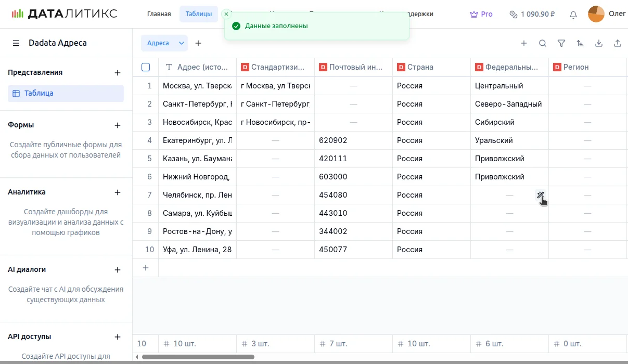The height and width of the screenshot is (364, 628).
Task: Open the filter funnel icon
Action: [561, 43]
